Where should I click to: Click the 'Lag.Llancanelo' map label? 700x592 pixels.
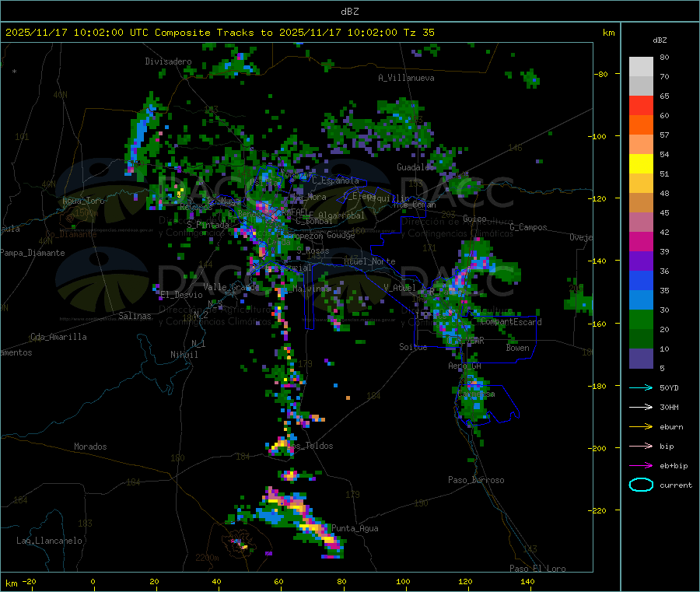point(49,541)
